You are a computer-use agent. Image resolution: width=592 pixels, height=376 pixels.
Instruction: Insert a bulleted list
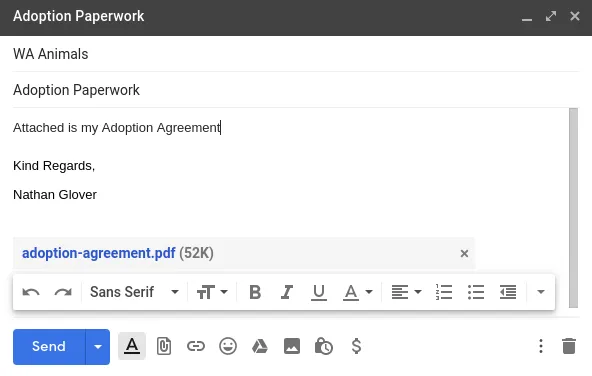[x=476, y=292]
